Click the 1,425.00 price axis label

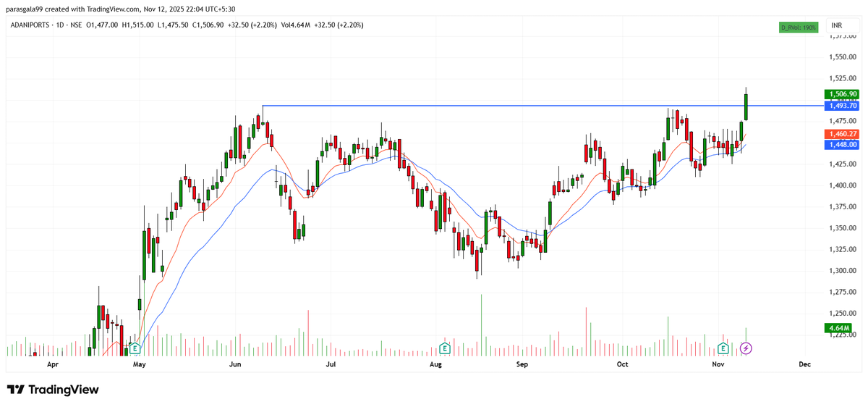coord(843,164)
